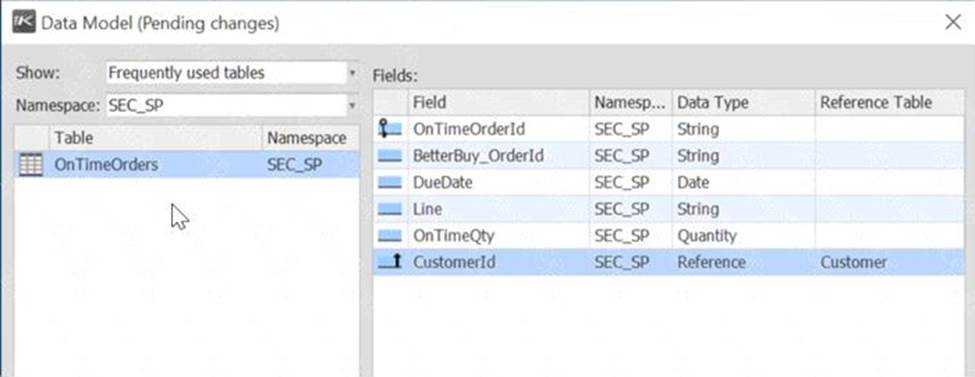Click the field icon beside BetterBuy_OrderId
The width and height of the screenshot is (975, 377).
(x=390, y=156)
